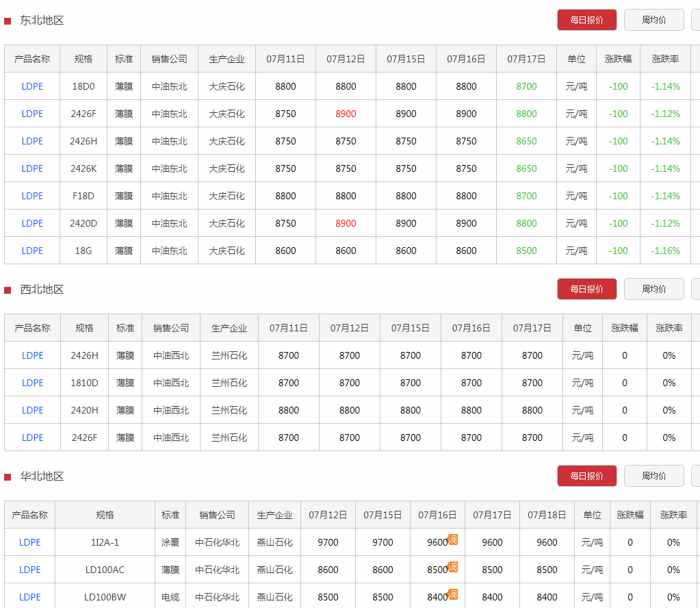Click 电缆 standard in LD100BW row
700x608 pixels.
coord(170,597)
